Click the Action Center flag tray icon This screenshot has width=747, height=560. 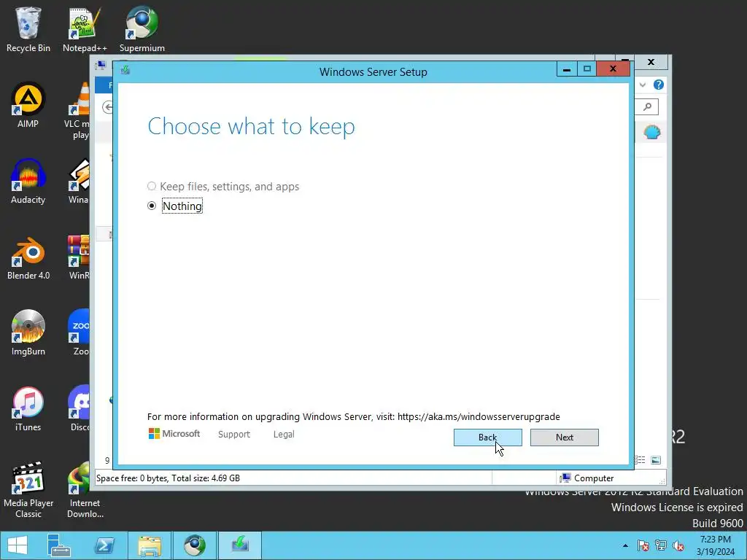[x=643, y=545]
